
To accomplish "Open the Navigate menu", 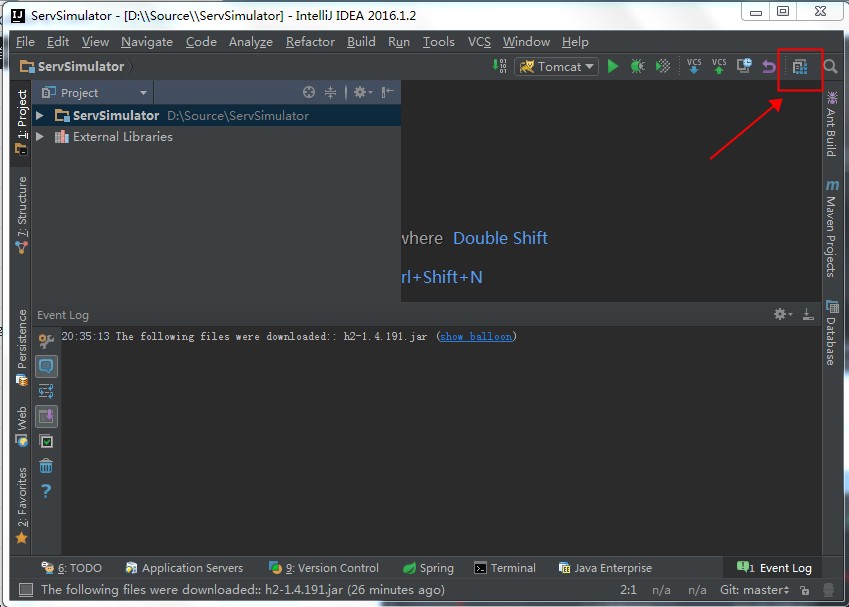I will pos(147,42).
